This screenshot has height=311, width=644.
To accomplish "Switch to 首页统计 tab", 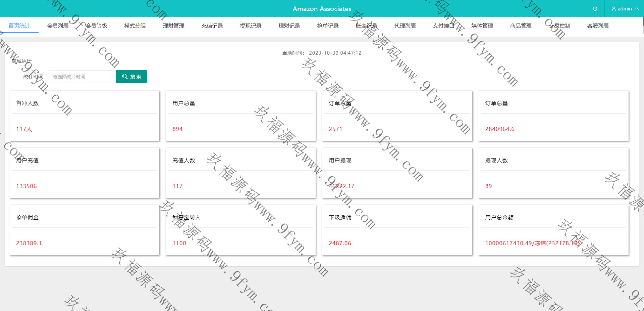I will [x=19, y=26].
